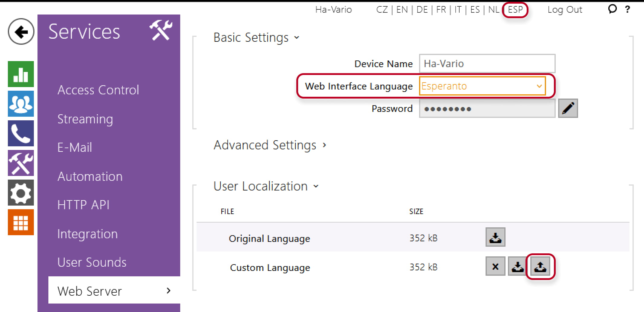
Task: Switch language to ESP
Action: coord(515,10)
